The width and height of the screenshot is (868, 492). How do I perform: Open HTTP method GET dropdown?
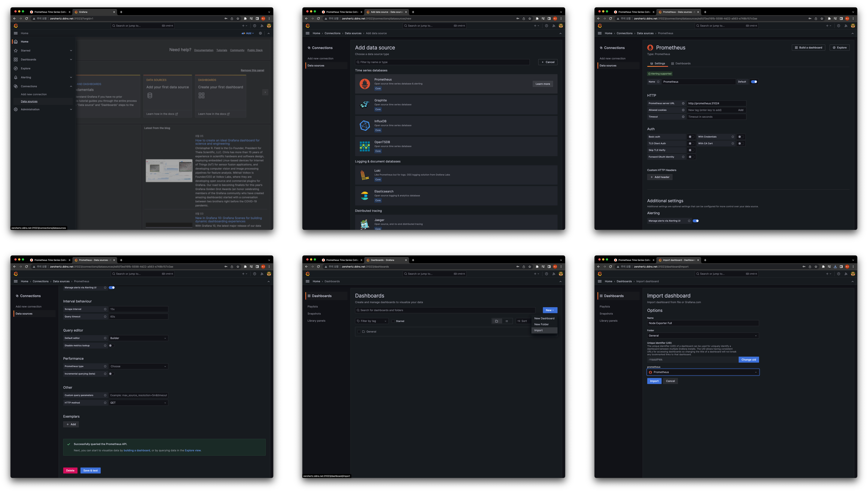coord(138,403)
